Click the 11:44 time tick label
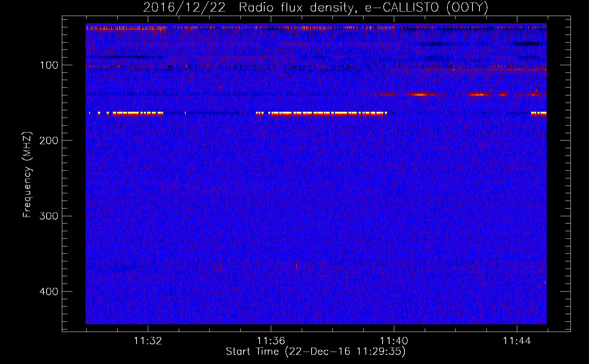 pyautogui.click(x=517, y=341)
